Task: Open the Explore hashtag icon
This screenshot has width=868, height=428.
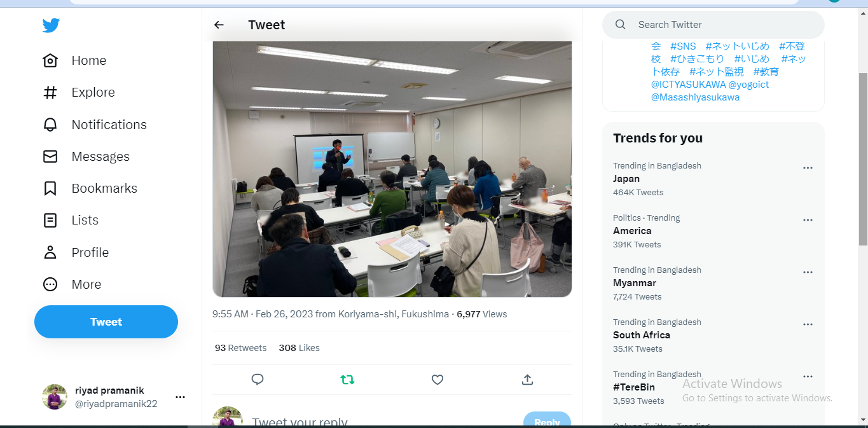Action: pyautogui.click(x=50, y=92)
